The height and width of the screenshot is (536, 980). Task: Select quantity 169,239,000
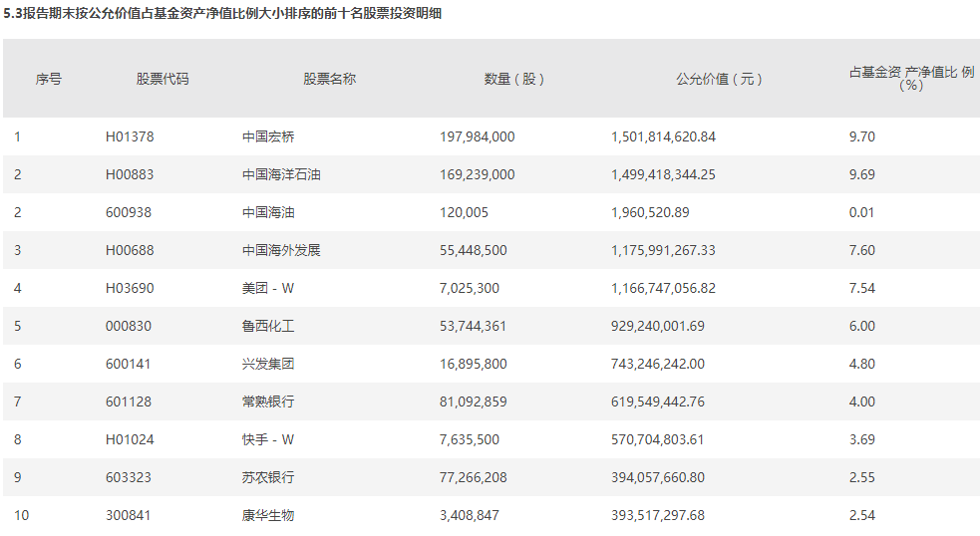click(x=477, y=175)
